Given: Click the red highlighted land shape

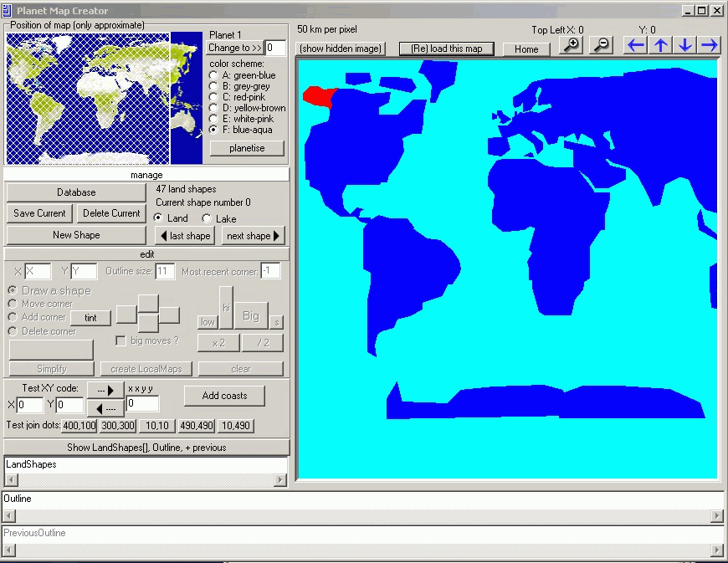Looking at the screenshot, I should (319, 95).
